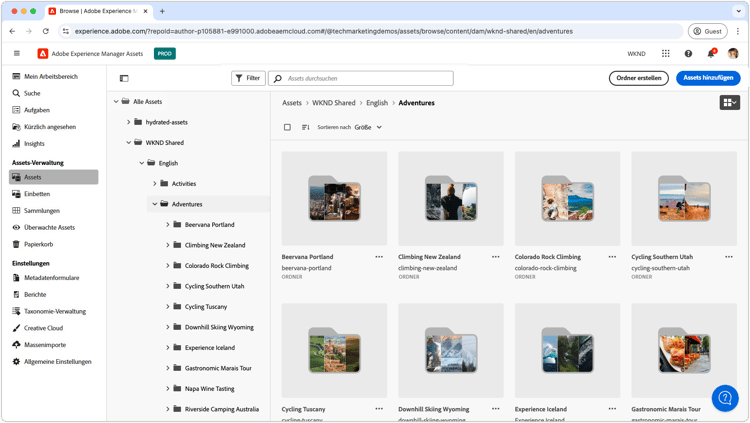
Task: Toggle the folder tree side panel
Action: click(x=124, y=78)
